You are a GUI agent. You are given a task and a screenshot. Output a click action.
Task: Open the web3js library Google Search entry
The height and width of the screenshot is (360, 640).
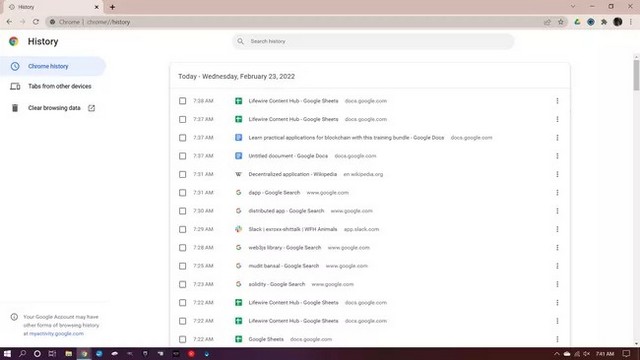pos(284,248)
